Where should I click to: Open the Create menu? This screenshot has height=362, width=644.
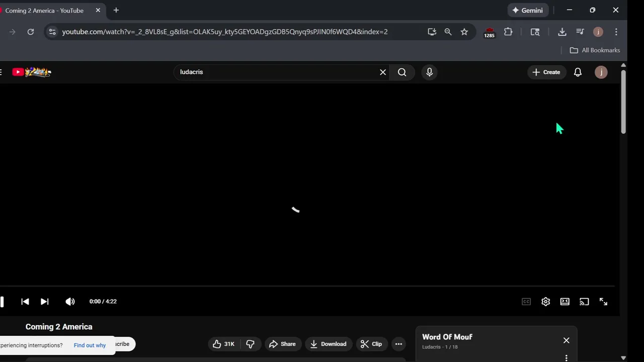(x=546, y=72)
